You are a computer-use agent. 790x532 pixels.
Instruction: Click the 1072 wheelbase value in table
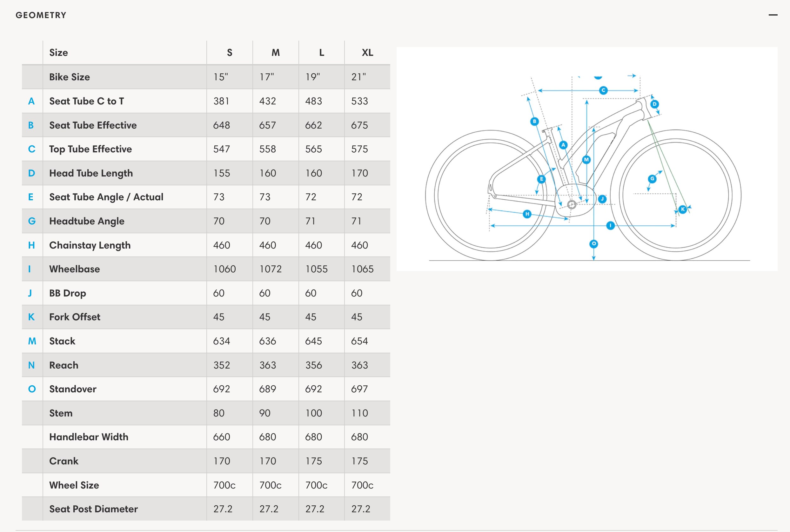(271, 269)
